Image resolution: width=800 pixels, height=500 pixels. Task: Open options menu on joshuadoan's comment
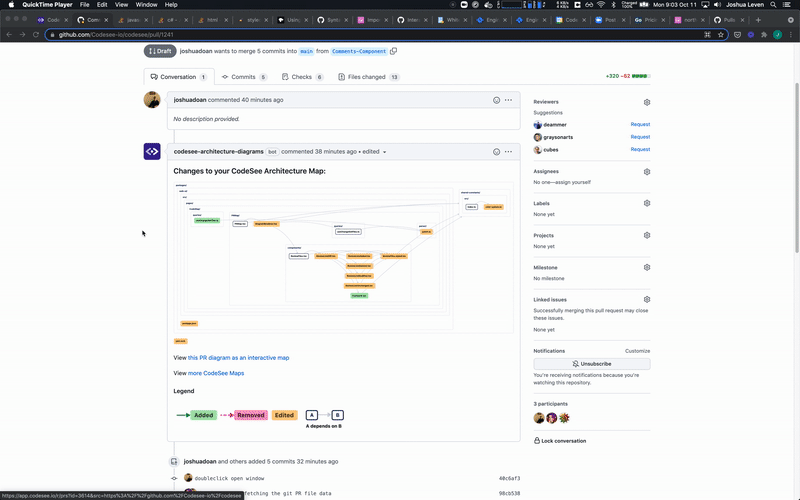coord(508,100)
